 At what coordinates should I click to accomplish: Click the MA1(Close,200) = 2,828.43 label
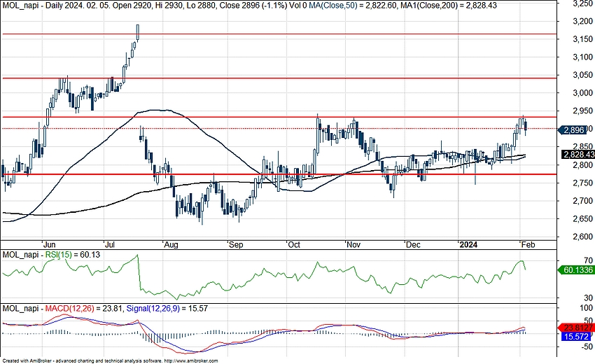[449, 6]
